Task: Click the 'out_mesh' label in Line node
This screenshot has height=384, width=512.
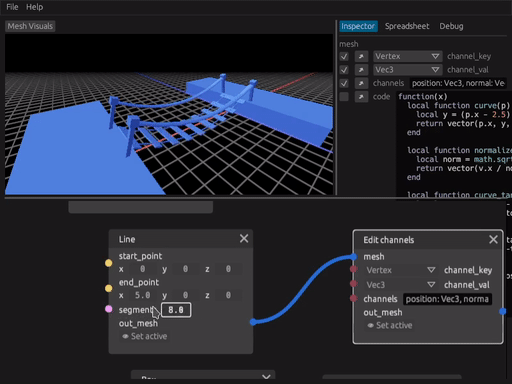Action: tap(138, 323)
